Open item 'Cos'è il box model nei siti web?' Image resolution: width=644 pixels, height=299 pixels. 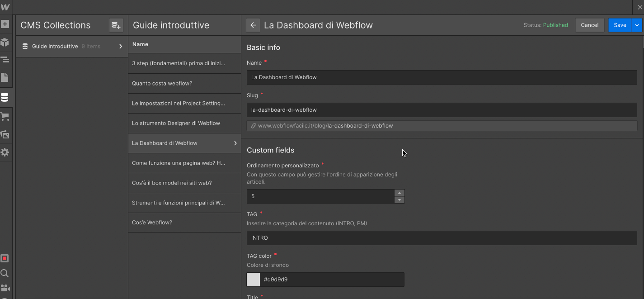184,183
